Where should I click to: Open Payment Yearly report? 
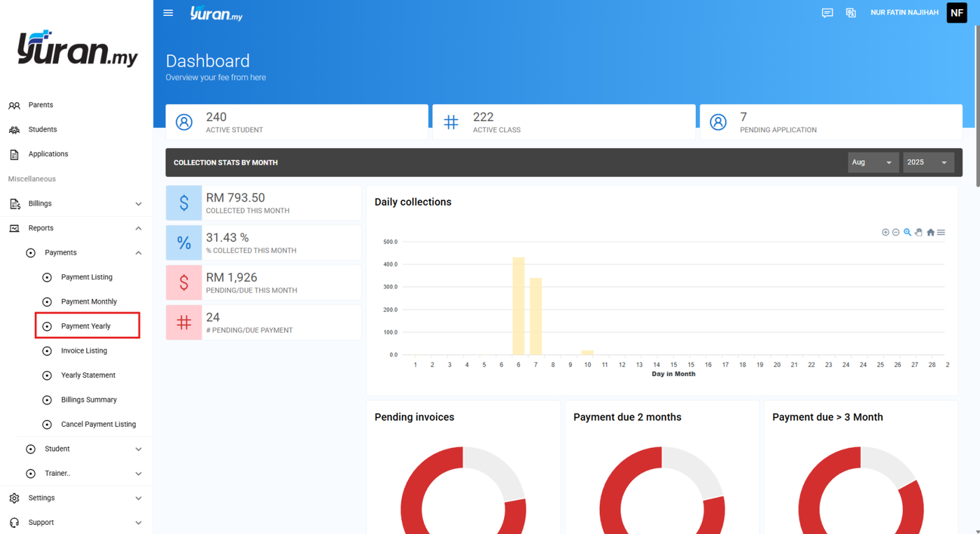(87, 326)
